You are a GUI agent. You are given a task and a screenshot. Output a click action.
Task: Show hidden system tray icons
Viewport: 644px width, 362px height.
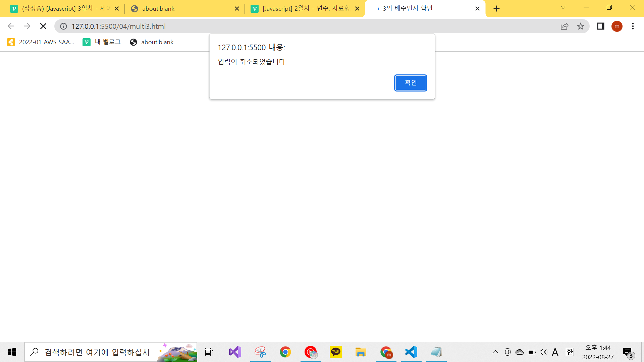495,352
